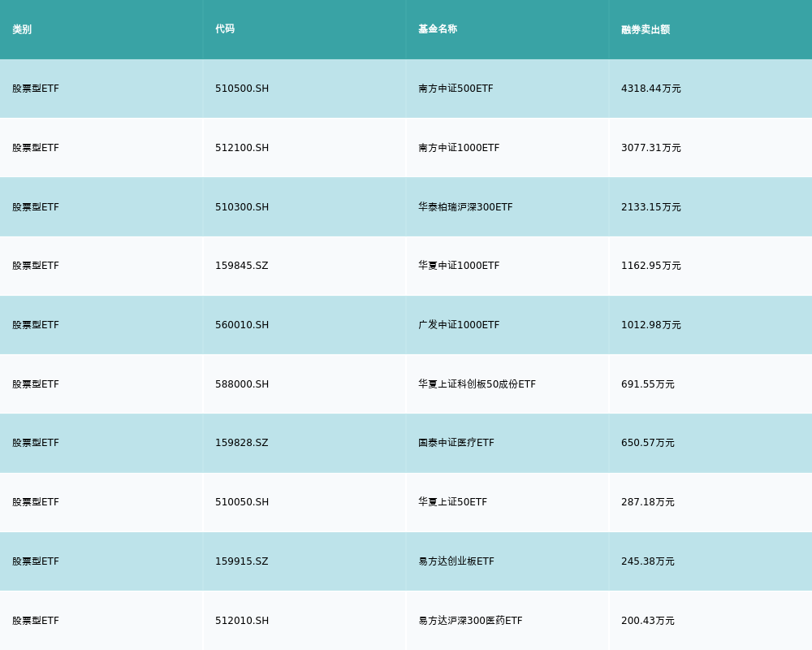
Task: Select code 560010.SH
Action: [x=242, y=325]
